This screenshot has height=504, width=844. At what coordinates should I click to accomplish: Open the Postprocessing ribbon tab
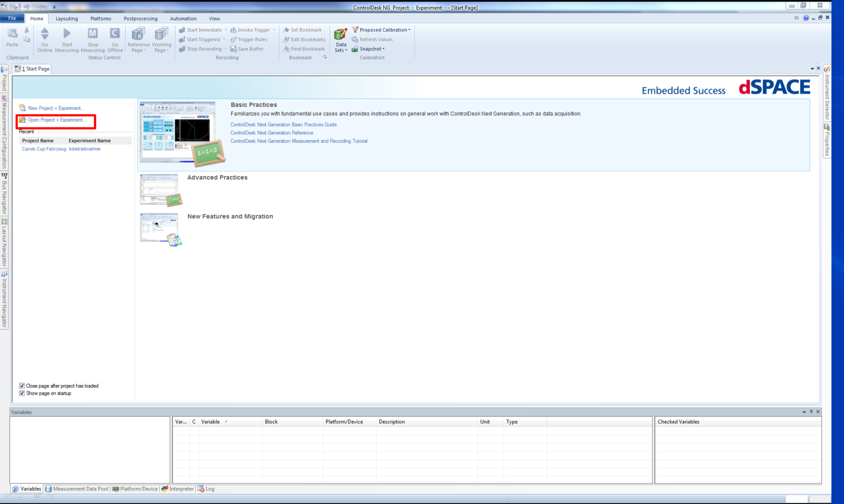(140, 18)
